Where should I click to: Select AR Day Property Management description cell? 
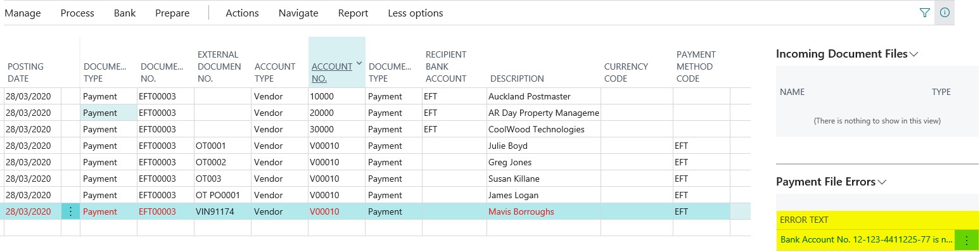[x=543, y=113]
